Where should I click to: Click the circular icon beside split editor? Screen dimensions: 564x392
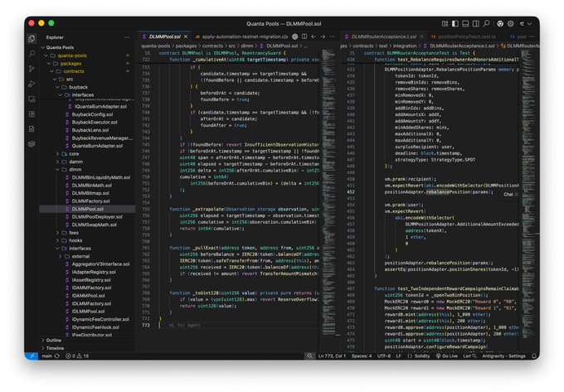tap(295, 36)
